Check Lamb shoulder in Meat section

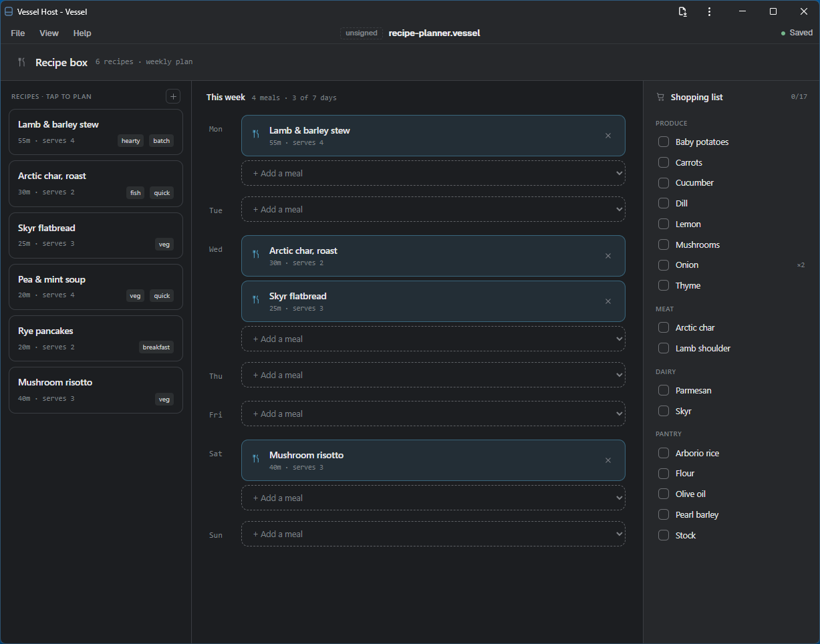click(664, 348)
